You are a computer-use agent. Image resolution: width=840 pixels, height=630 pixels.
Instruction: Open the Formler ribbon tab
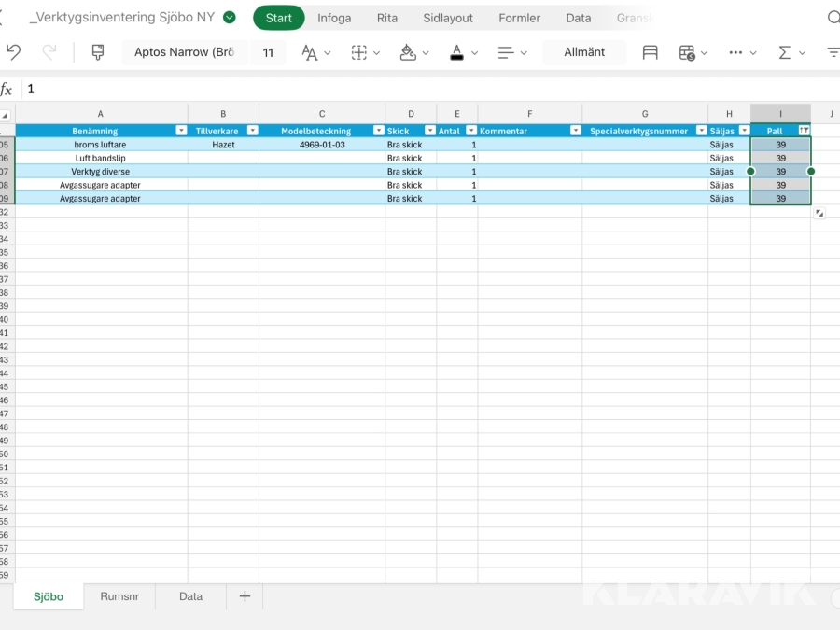coord(519,18)
